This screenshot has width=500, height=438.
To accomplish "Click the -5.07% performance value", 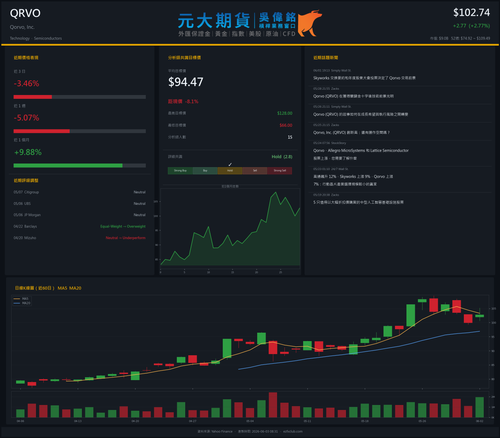I will (x=26, y=118).
